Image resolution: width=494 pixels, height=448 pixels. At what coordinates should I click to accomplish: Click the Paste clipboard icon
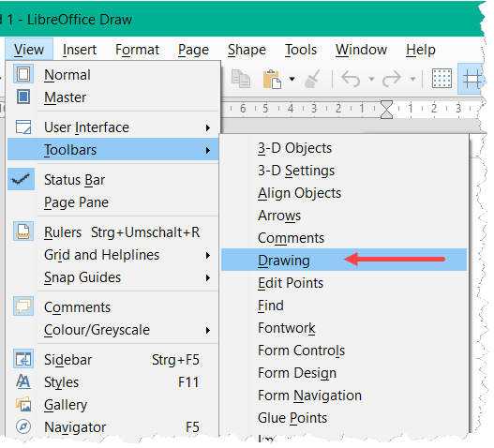(272, 79)
